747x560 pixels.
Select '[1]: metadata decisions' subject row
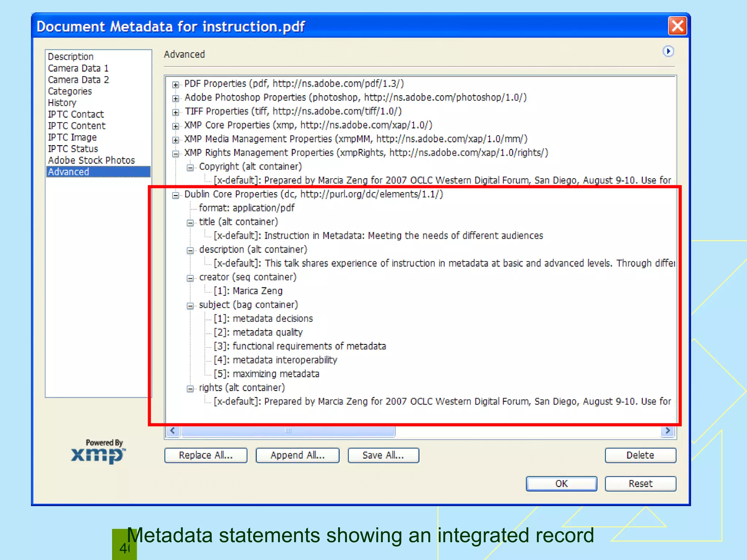coord(263,319)
